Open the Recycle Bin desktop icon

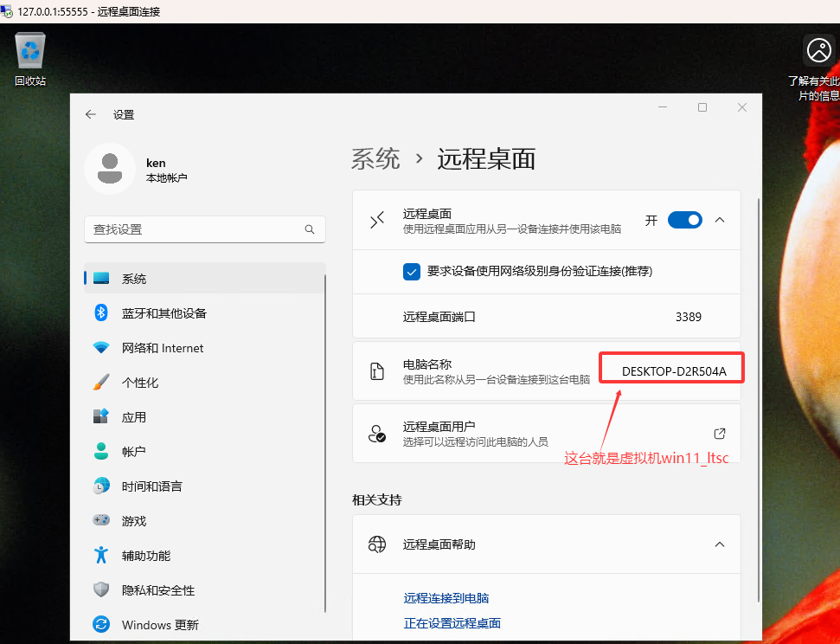(x=30, y=51)
